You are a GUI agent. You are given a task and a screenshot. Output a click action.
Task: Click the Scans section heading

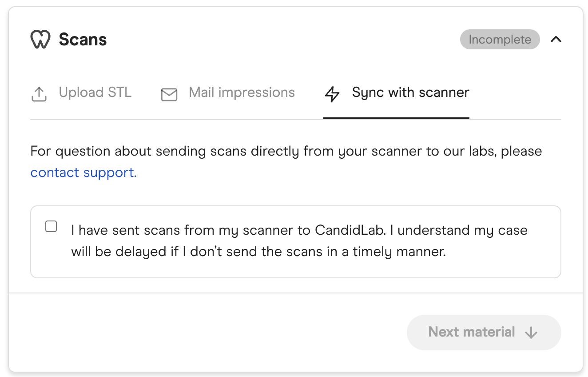tap(83, 40)
